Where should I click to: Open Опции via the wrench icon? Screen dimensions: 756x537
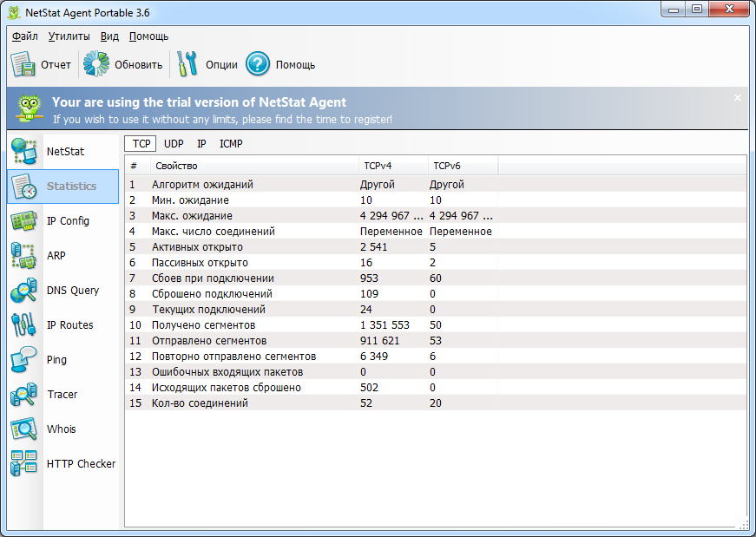(x=187, y=63)
